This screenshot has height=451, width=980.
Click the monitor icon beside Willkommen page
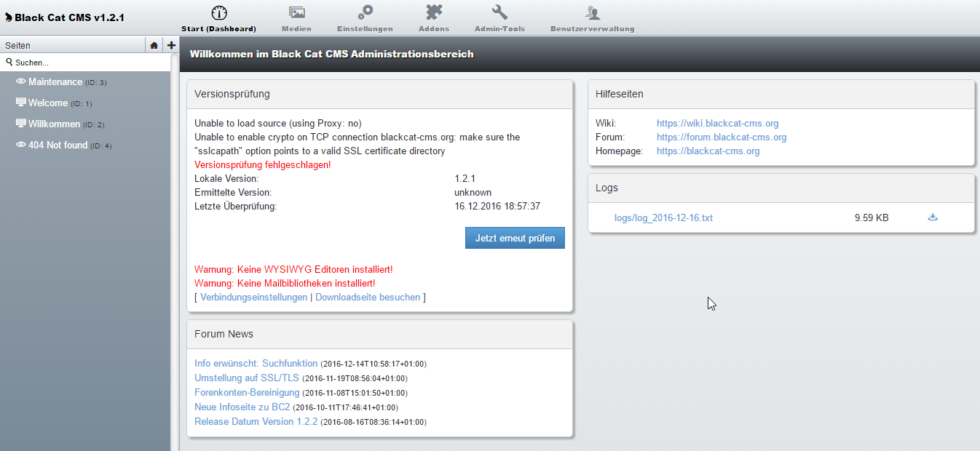click(x=21, y=124)
